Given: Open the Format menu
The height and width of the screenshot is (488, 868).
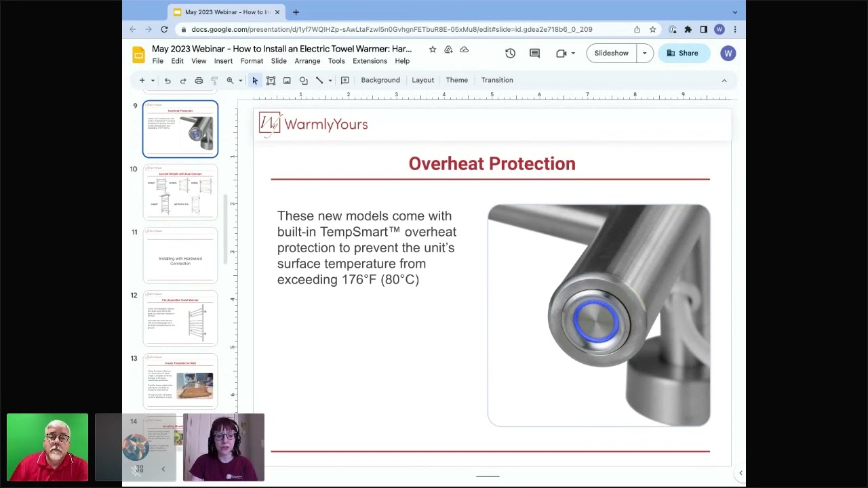Looking at the screenshot, I should [252, 61].
